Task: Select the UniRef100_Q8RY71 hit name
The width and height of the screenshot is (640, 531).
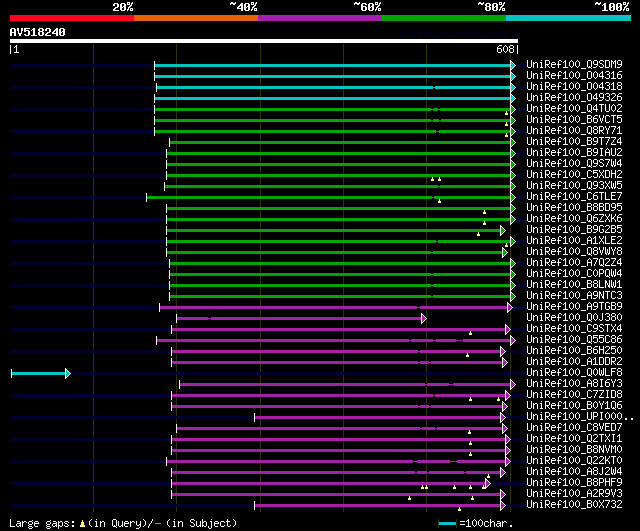Action: (x=574, y=131)
